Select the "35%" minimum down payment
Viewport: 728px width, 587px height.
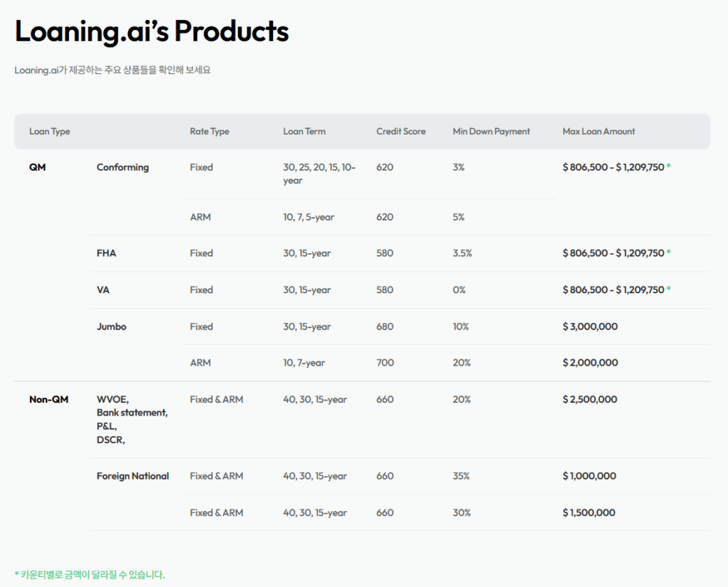[461, 477]
